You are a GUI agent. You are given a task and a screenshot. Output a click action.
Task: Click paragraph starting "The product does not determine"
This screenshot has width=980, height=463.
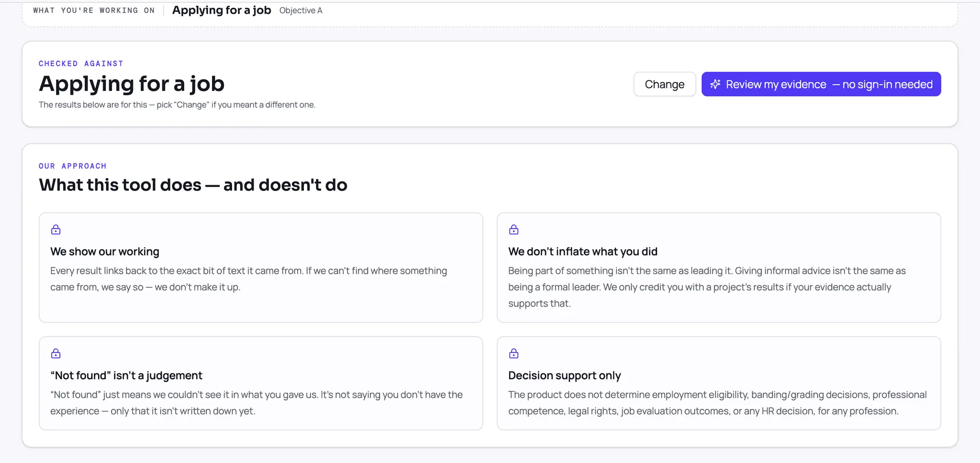coord(718,403)
